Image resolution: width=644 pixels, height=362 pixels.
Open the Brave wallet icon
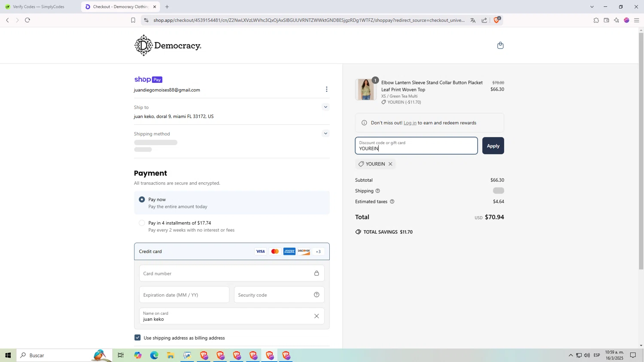(606, 20)
